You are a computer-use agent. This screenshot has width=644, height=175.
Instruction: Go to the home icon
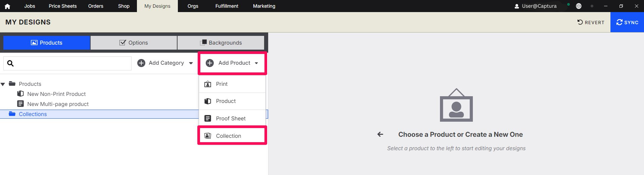pos(7,6)
